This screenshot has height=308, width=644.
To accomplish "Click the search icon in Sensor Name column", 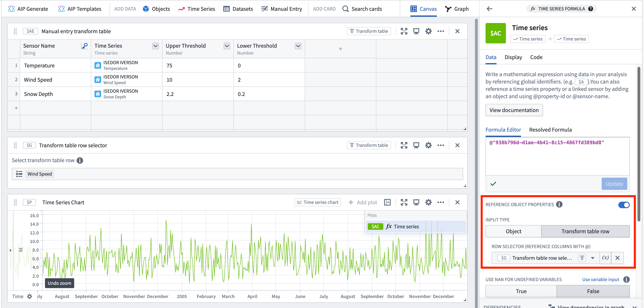I will (85, 46).
